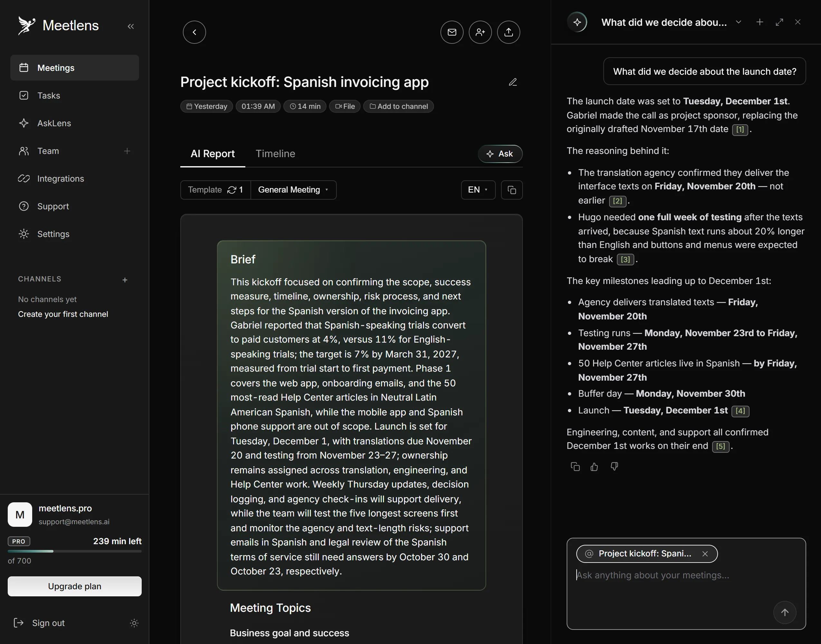
Task: Open Integrations in the sidebar
Action: 75,179
